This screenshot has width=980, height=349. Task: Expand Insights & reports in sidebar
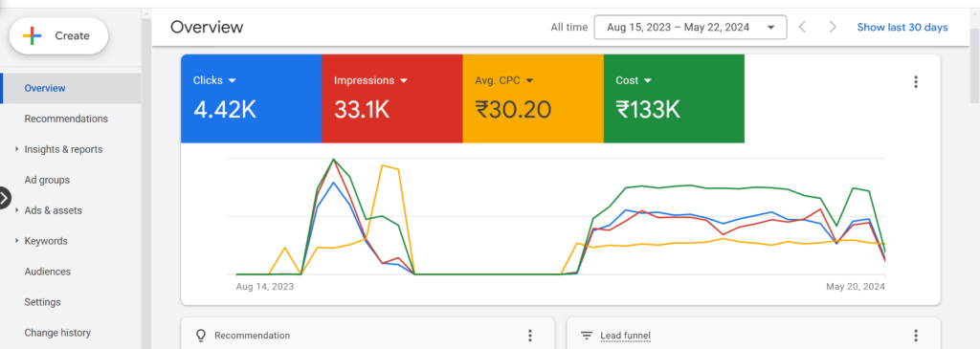pyautogui.click(x=63, y=149)
